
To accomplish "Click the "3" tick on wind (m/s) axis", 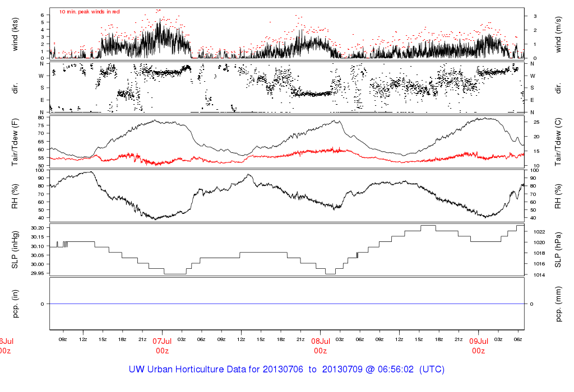I will coord(535,16).
